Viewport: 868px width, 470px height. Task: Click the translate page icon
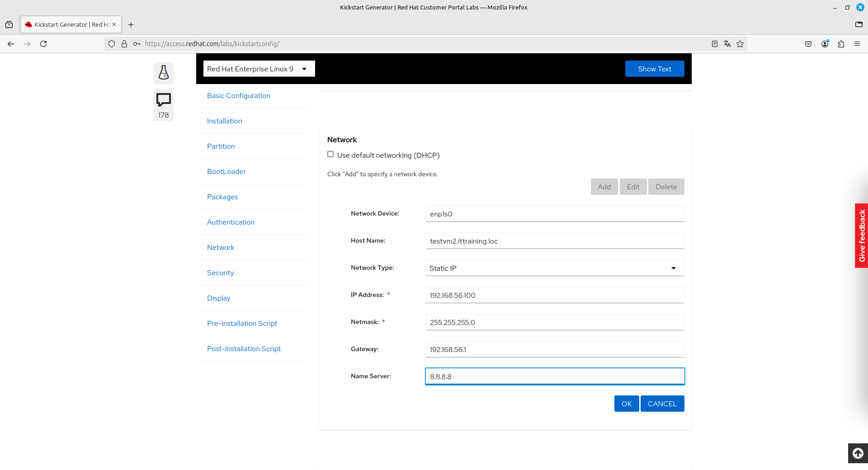pos(727,44)
